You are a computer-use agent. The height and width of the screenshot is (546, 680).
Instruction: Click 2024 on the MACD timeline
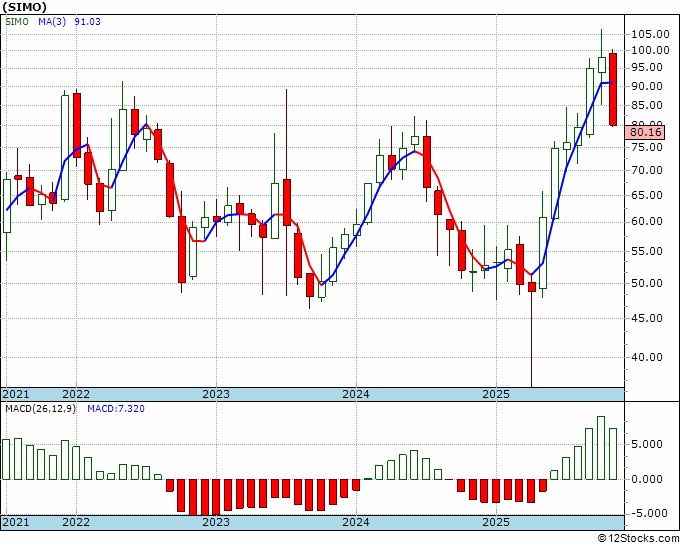pos(356,522)
